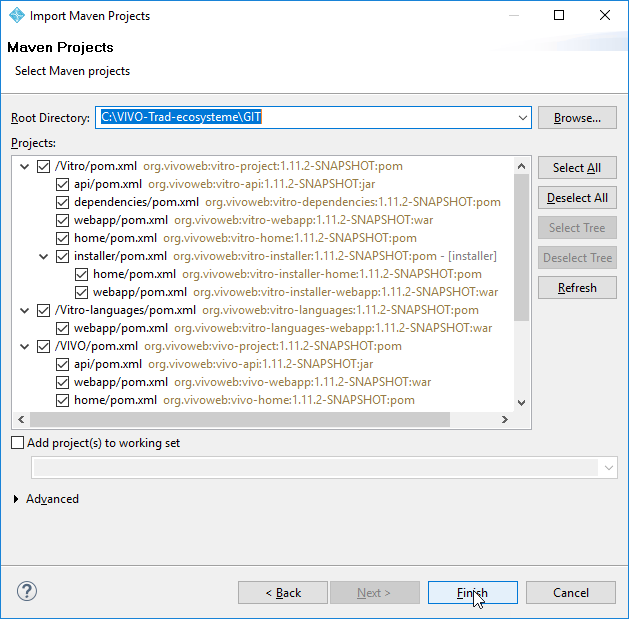Toggle webapp/pom.xml checkbox for vivo-webapp
The image size is (629, 619).
click(x=62, y=382)
